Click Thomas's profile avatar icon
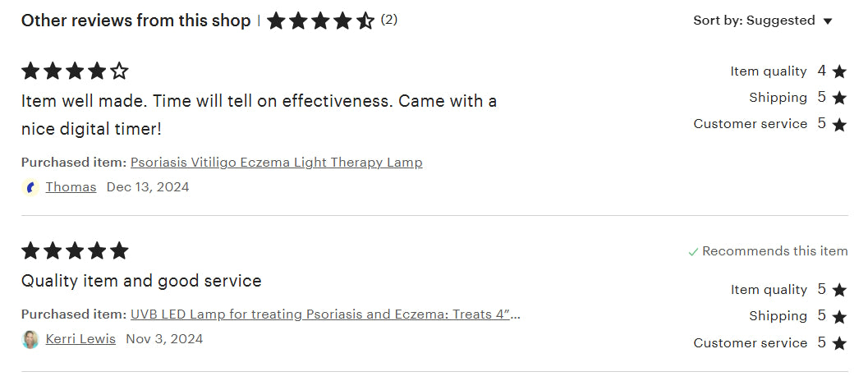868x381 pixels. pos(30,187)
